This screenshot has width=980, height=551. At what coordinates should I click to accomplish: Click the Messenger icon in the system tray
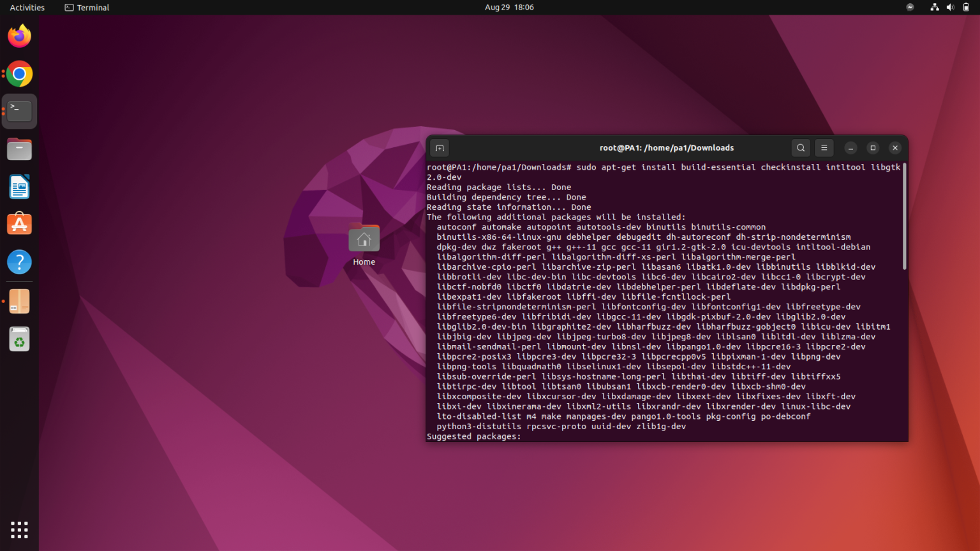point(909,7)
